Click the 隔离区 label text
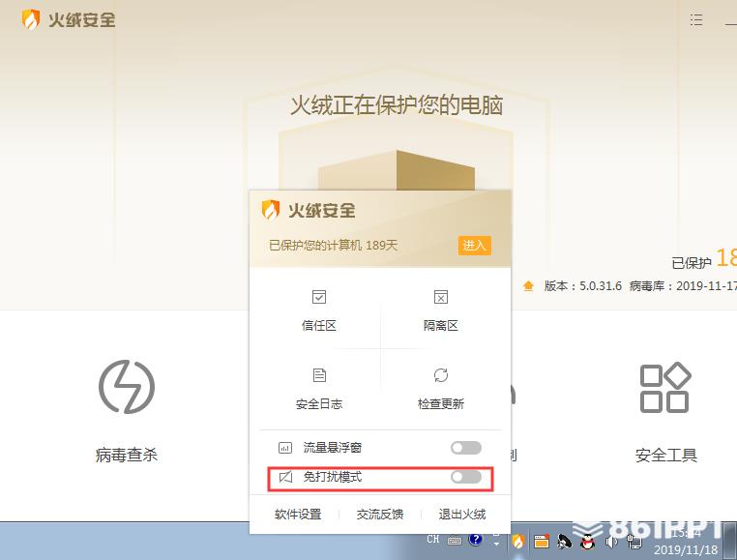Image resolution: width=737 pixels, height=560 pixels. click(440, 325)
